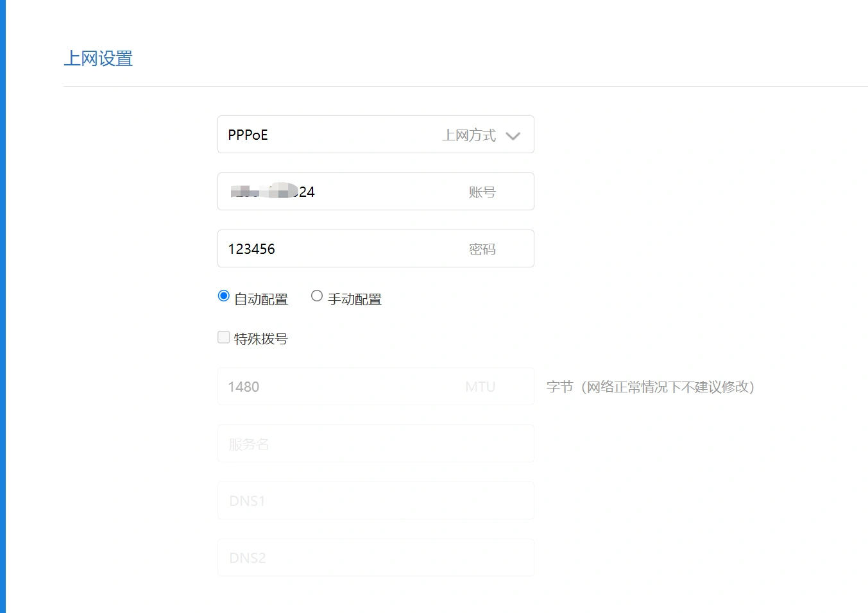This screenshot has height=613, width=868.
Task: Click the 自动配置 label text
Action: point(261,299)
